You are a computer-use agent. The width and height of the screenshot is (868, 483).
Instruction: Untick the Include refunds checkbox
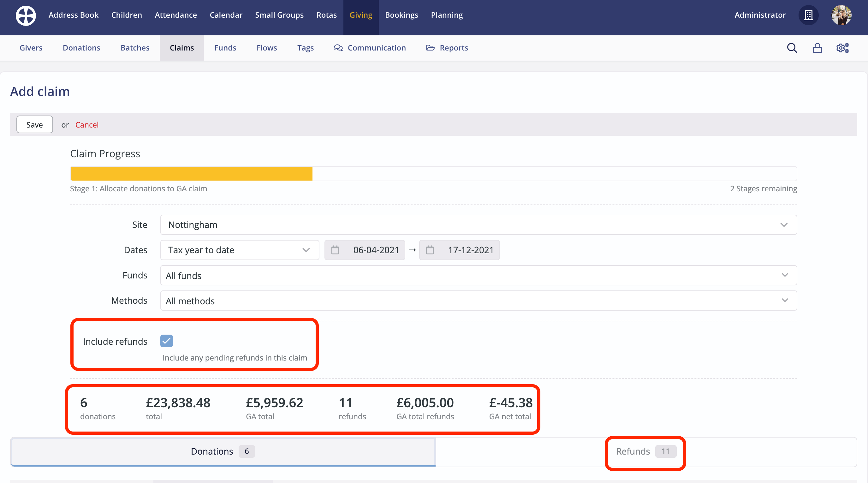tap(166, 341)
